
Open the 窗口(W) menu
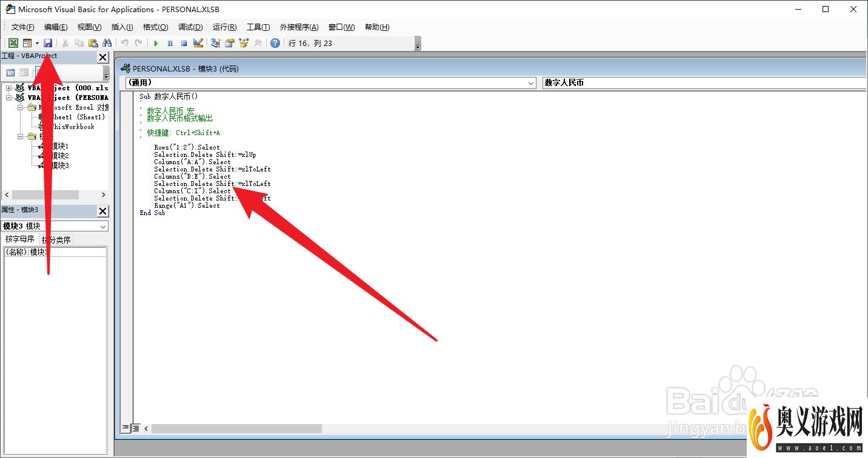(x=341, y=27)
